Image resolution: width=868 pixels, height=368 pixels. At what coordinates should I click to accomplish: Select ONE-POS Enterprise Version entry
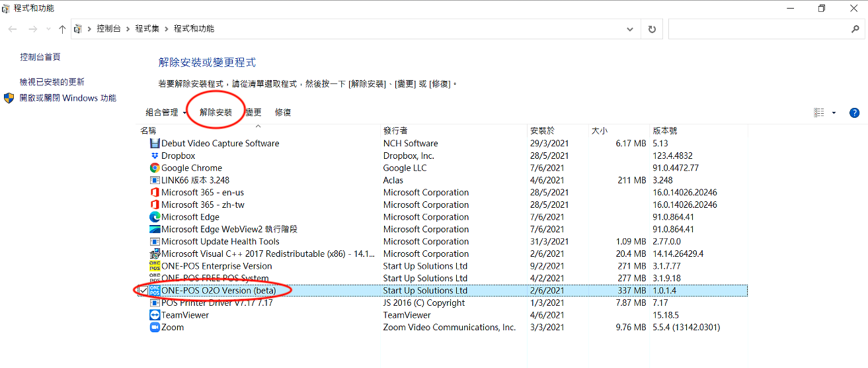tap(217, 266)
